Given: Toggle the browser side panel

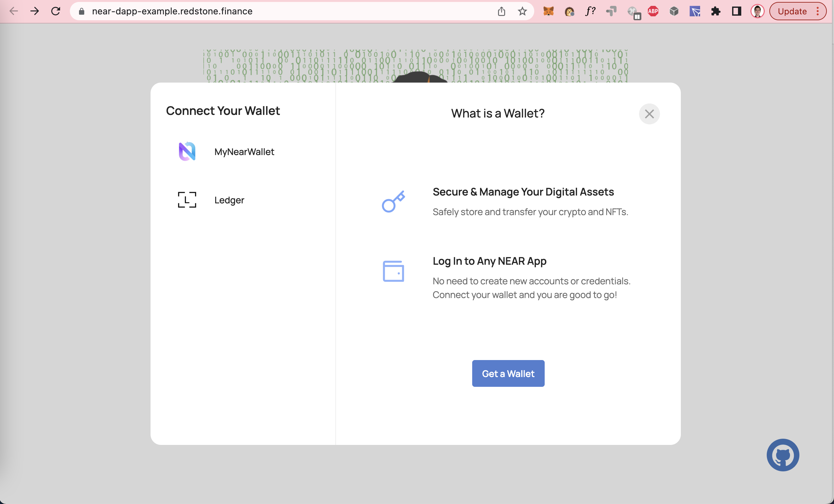Looking at the screenshot, I should [x=736, y=11].
